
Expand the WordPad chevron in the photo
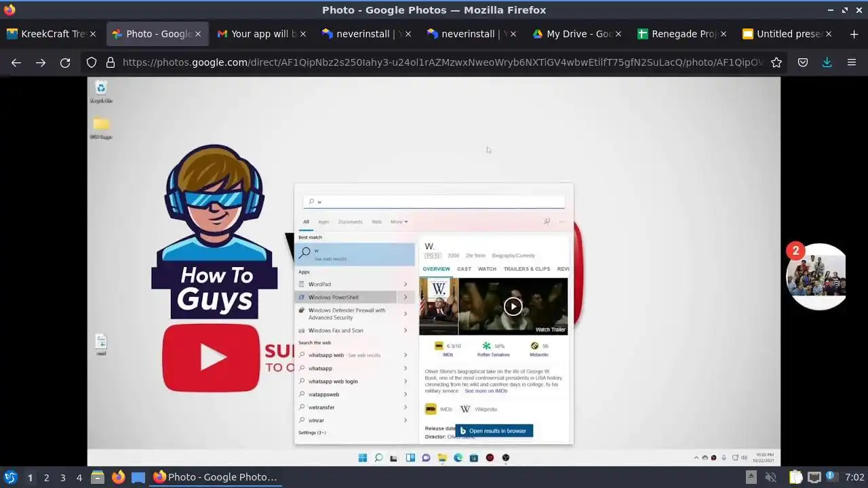click(x=406, y=284)
